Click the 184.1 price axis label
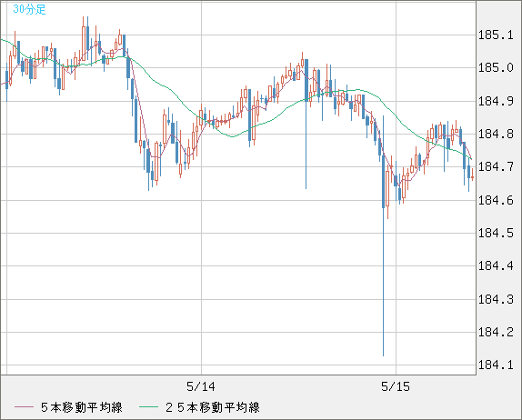Image resolution: width=522 pixels, height=420 pixels. pyautogui.click(x=496, y=365)
